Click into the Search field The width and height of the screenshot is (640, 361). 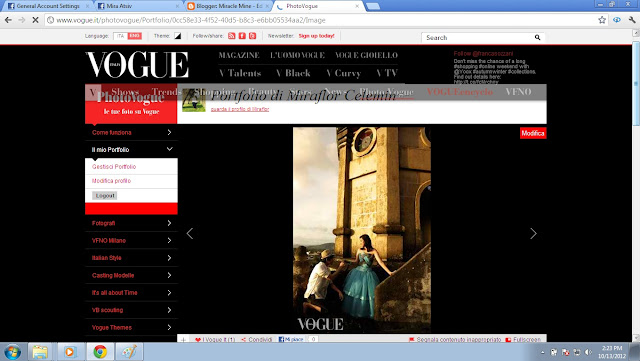pos(478,38)
